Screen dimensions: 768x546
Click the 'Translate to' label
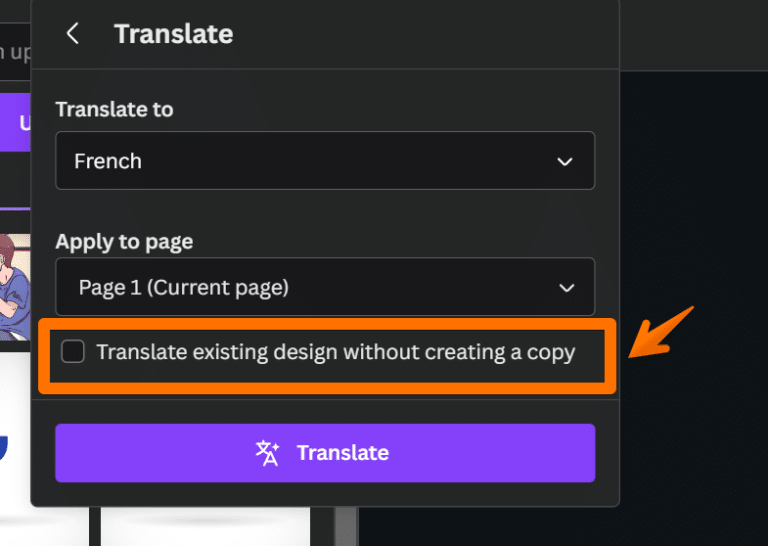(114, 109)
